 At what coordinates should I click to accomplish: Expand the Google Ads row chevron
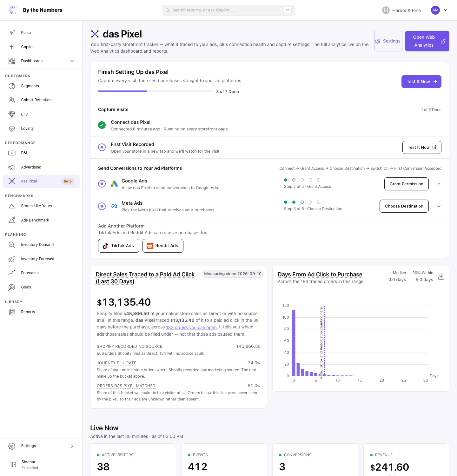[439, 184]
